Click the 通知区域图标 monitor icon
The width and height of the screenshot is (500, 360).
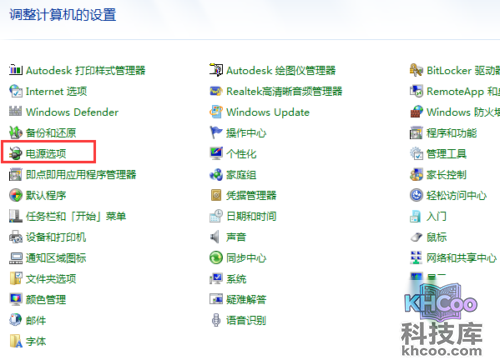coord(16,258)
